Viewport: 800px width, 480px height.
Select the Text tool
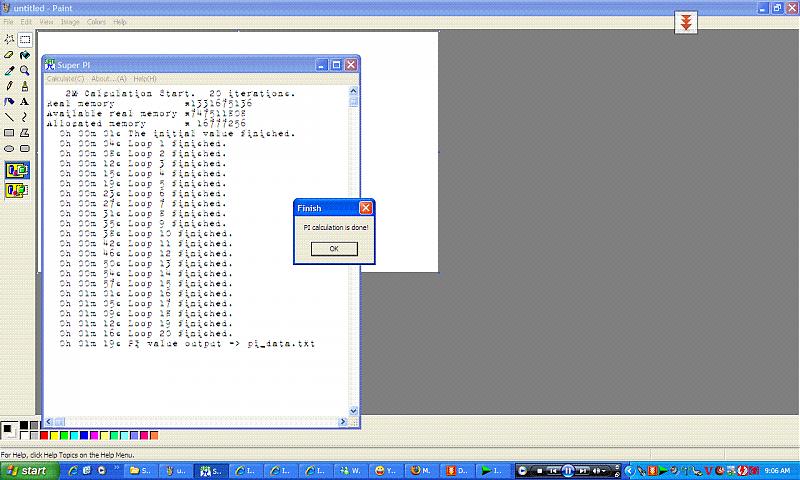tap(25, 101)
